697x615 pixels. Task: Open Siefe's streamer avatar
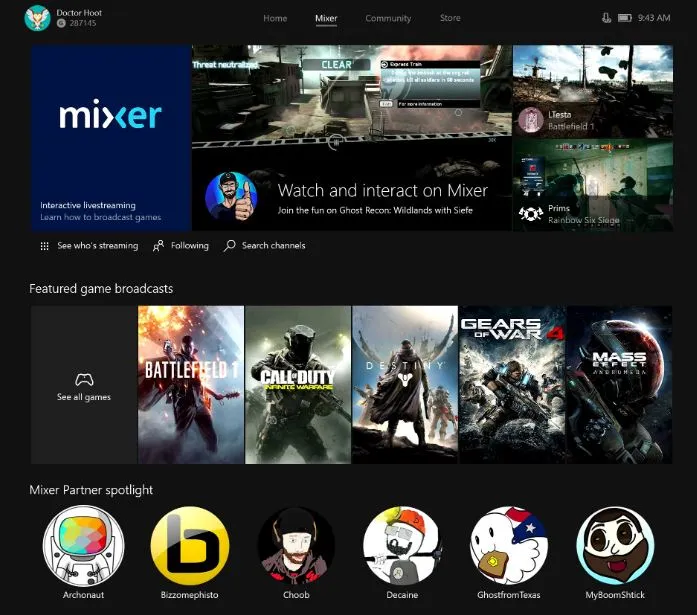231,197
